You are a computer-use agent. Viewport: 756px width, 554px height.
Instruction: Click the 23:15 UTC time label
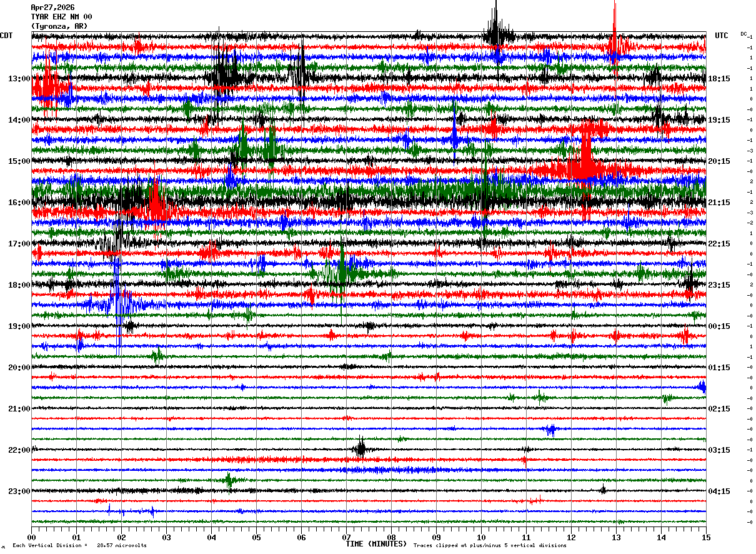coord(719,285)
